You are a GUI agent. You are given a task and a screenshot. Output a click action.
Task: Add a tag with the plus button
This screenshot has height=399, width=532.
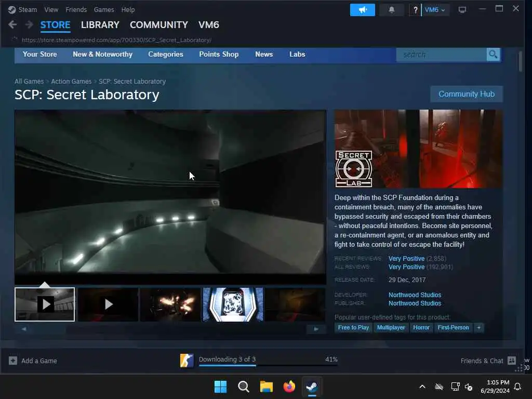tap(478, 327)
